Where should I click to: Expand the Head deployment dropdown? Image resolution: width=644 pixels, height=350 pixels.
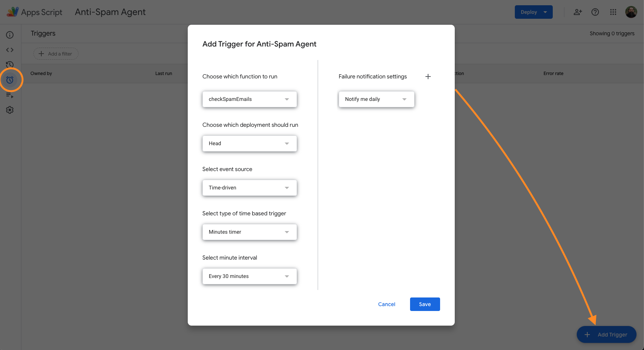[249, 144]
